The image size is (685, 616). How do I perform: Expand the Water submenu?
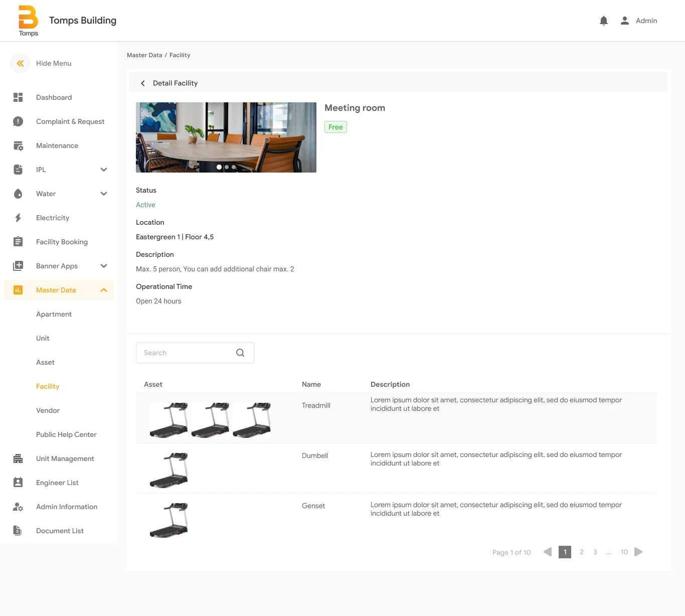coord(104,193)
